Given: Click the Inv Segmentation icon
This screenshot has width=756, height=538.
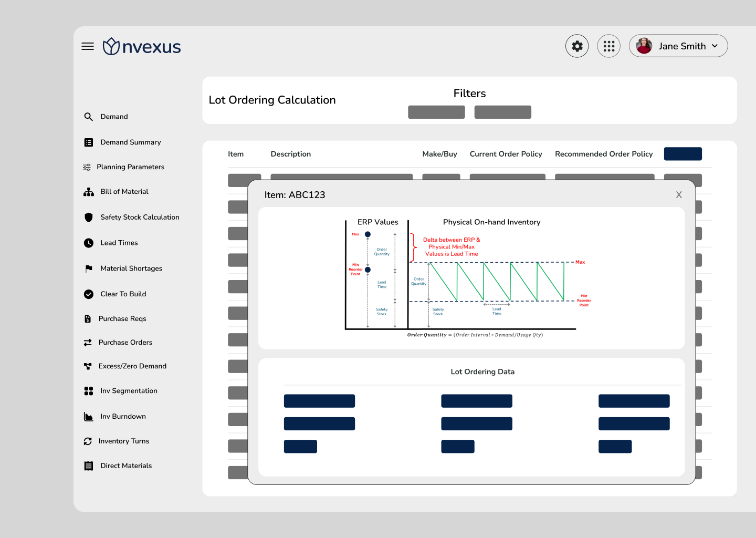Looking at the screenshot, I should tap(89, 391).
